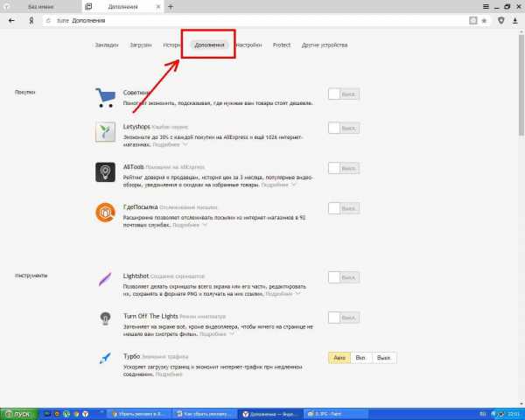
Task: Close the Дополнения browser tab
Action: point(158,7)
